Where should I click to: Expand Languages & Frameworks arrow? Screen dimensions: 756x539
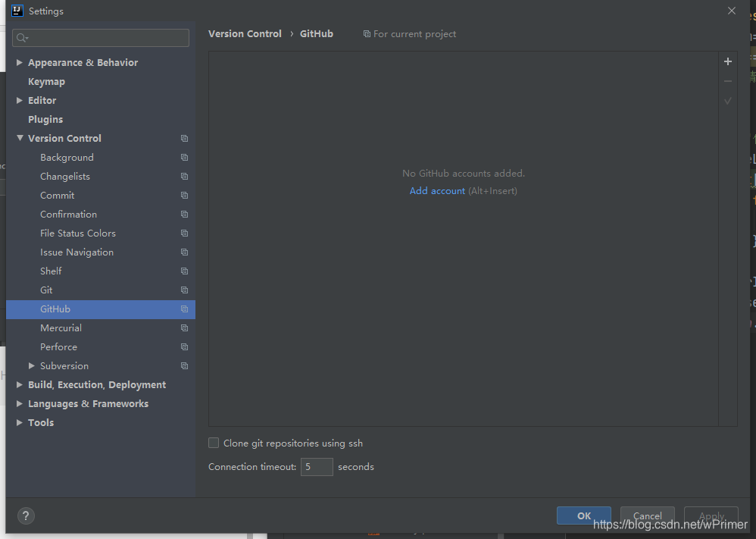point(19,403)
